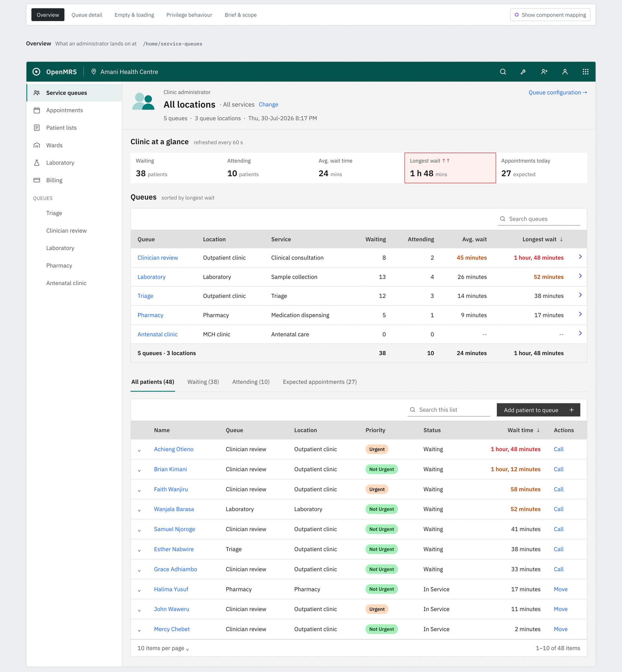The image size is (622, 672).
Task: Expand Halima Yusuf row
Action: 139,591
